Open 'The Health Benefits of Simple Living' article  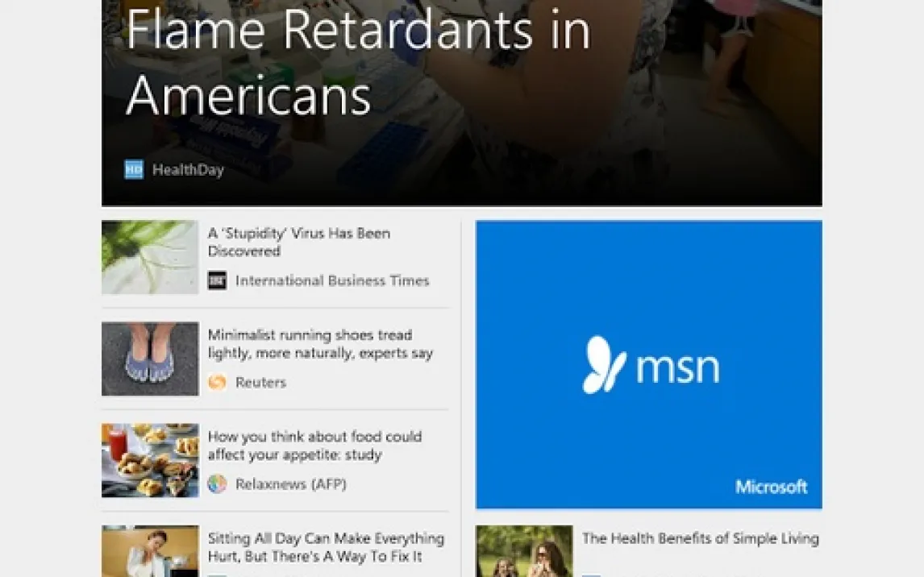click(x=701, y=538)
